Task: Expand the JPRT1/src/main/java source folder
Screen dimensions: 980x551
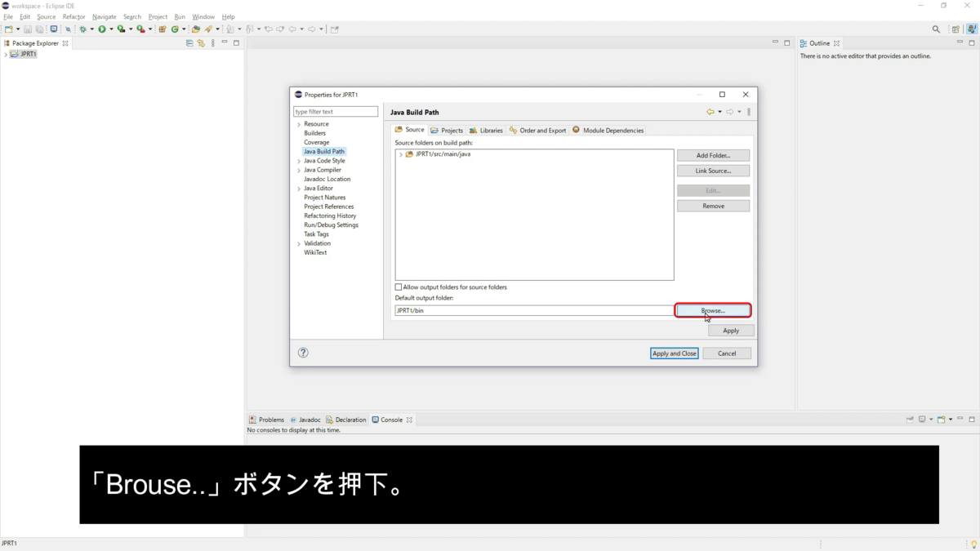Action: pos(400,154)
